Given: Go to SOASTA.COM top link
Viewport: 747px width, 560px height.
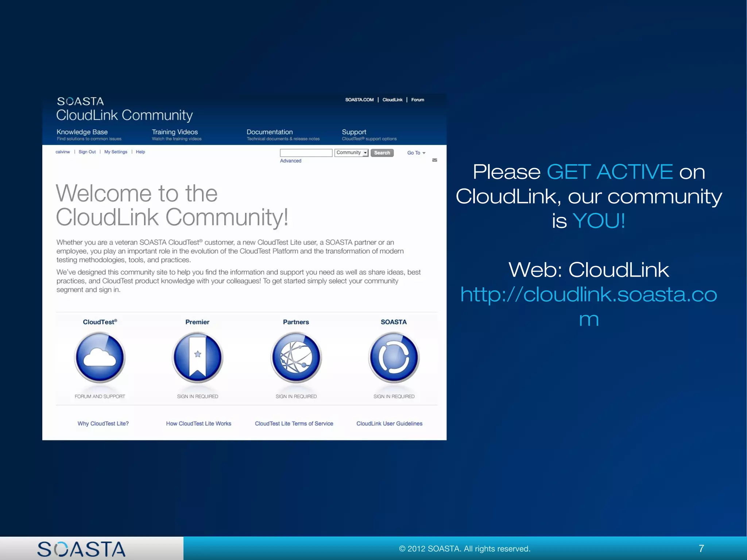Looking at the screenshot, I should click(359, 100).
